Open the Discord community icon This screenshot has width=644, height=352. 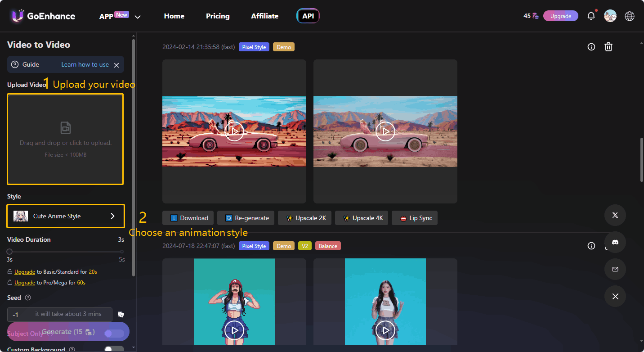[x=615, y=242]
